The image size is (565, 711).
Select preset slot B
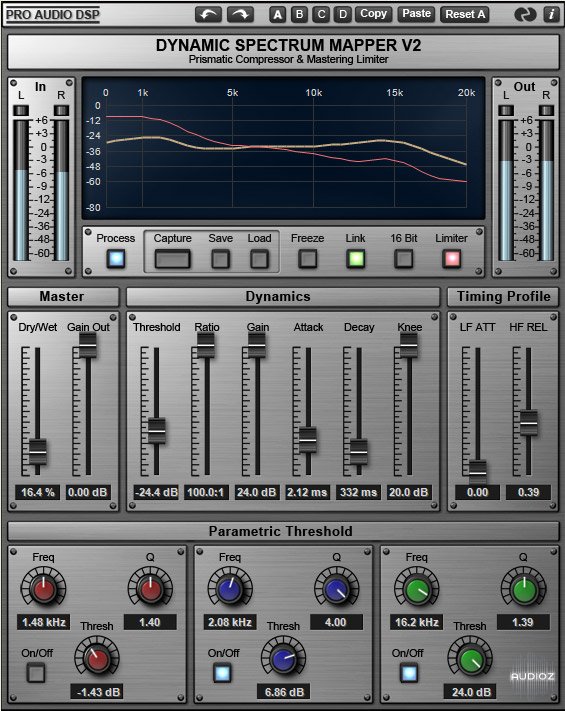299,15
